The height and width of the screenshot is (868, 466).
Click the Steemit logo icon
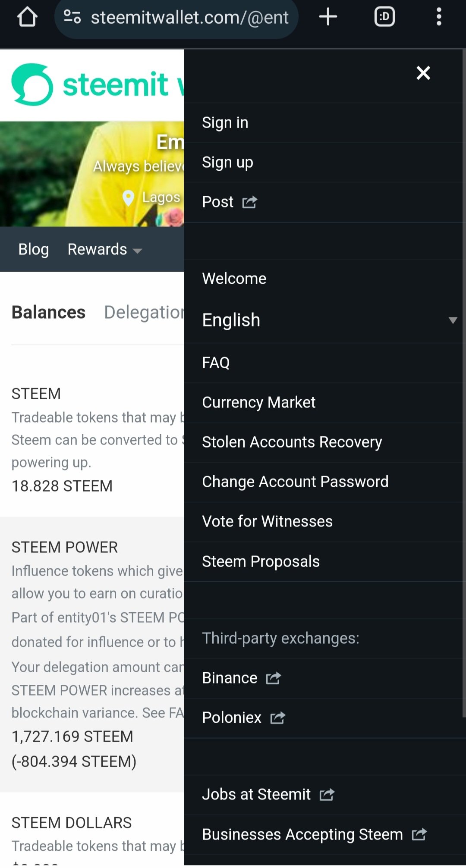point(32,85)
